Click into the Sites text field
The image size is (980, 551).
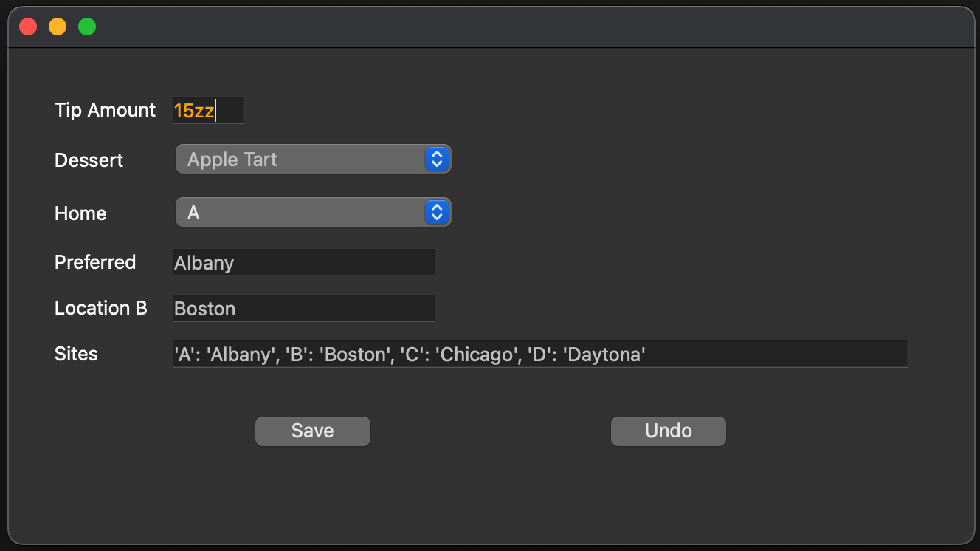(x=539, y=355)
